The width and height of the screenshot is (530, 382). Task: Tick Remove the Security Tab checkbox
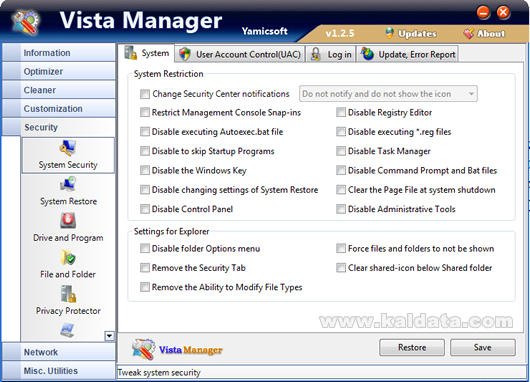[145, 268]
